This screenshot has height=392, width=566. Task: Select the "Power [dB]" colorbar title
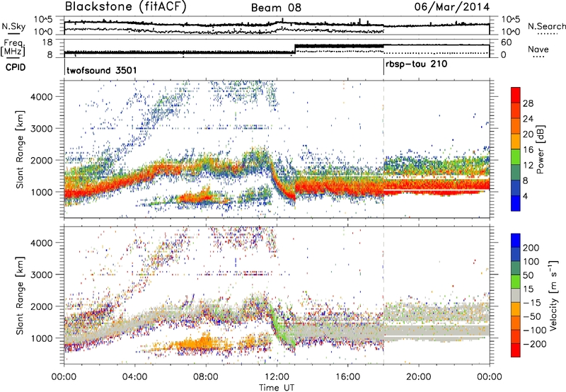(x=540, y=149)
